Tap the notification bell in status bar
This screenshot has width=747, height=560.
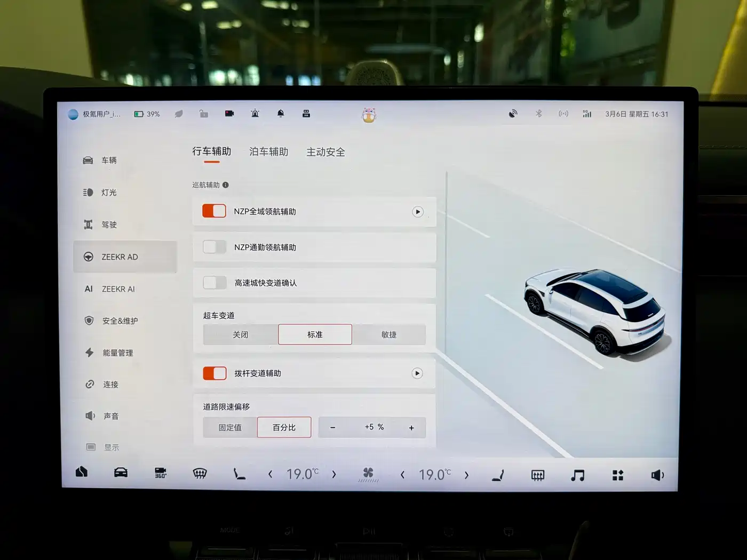[281, 114]
